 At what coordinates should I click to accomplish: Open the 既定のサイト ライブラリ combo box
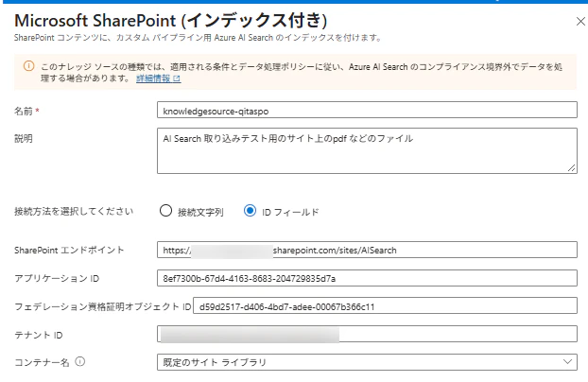pos(367,362)
